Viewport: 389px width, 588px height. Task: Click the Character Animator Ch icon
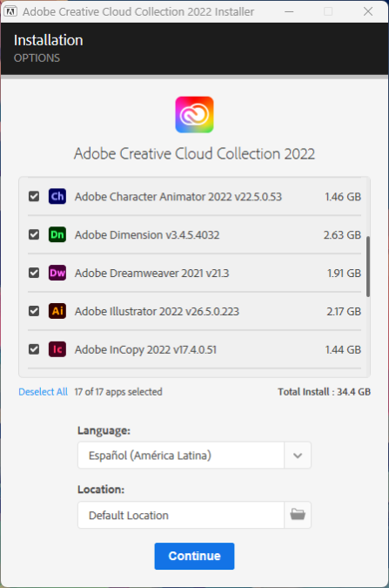57,196
